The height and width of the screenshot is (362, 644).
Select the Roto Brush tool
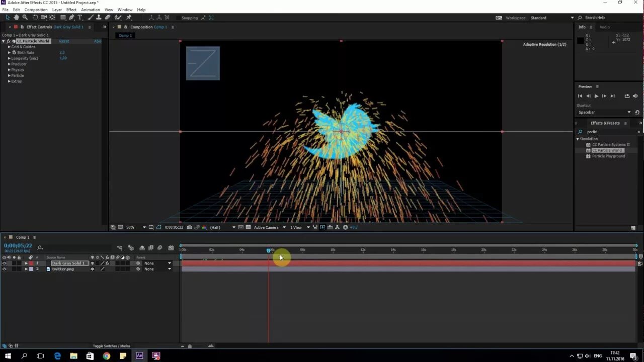(118, 18)
